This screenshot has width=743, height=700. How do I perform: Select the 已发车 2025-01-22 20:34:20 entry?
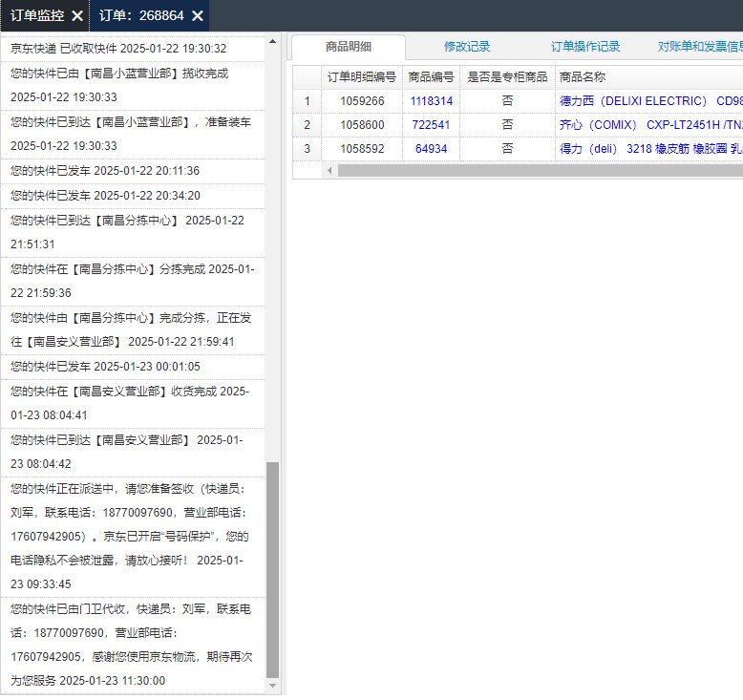(133, 196)
